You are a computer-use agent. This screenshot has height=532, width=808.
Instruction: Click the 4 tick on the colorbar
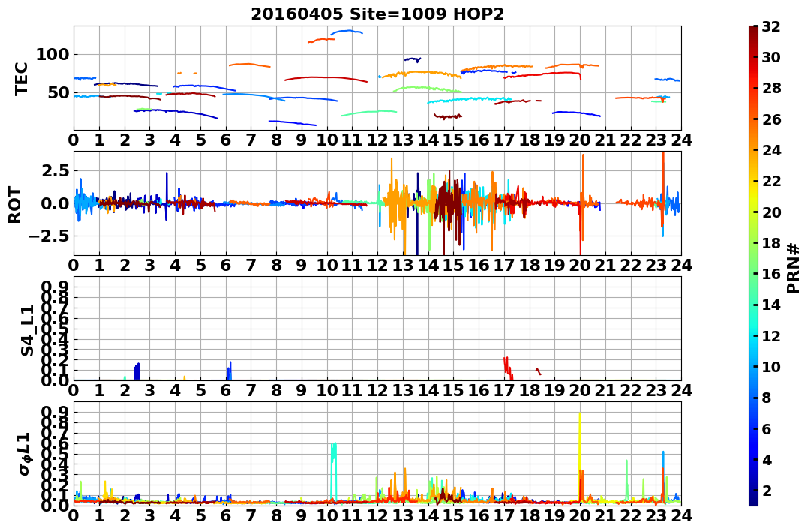766,459
